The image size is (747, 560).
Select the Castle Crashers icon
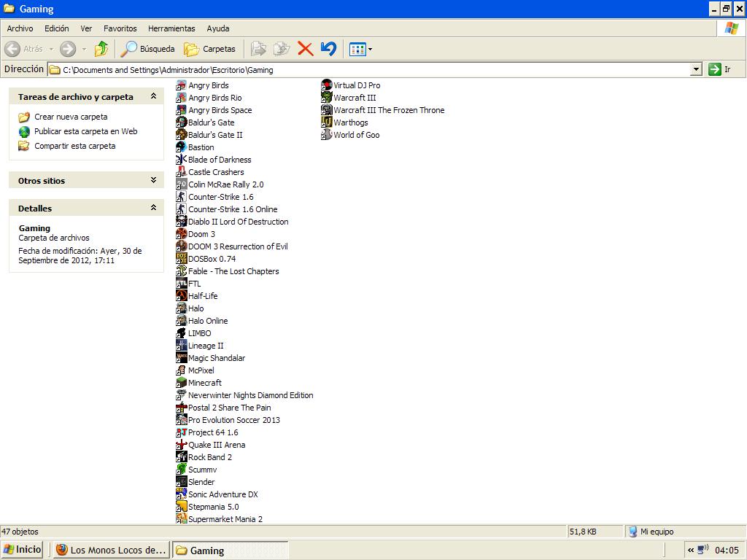[181, 172]
